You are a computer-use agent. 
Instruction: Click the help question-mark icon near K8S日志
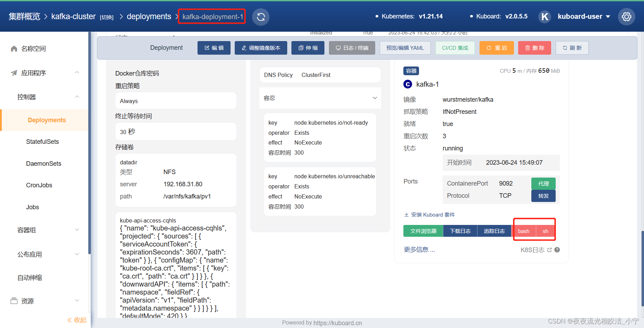point(557,250)
